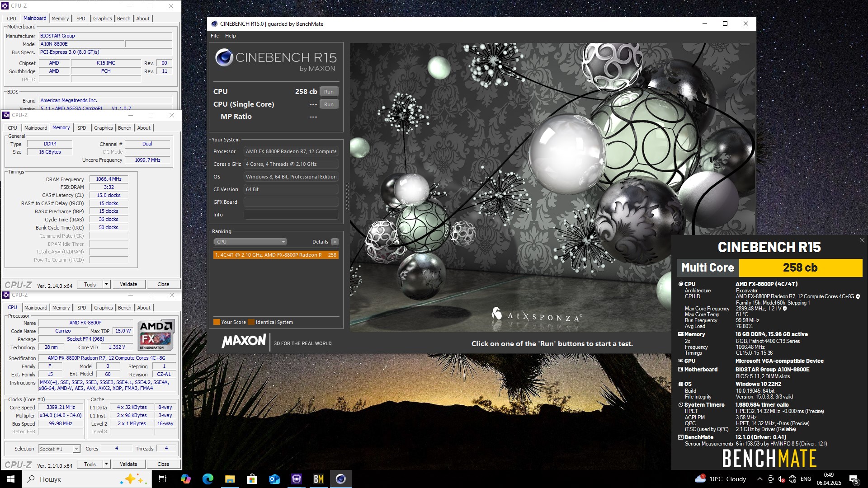
Task: Click the Cinebench title bar app icon
Action: (213, 24)
